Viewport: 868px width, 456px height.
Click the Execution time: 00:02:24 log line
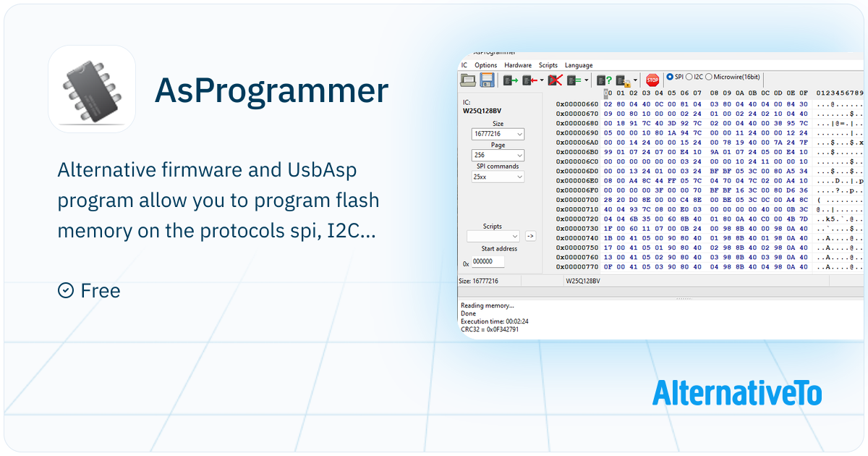click(495, 321)
